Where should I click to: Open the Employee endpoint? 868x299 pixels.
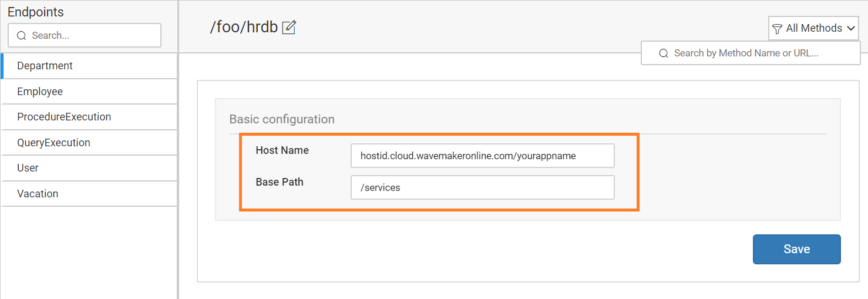click(x=40, y=92)
